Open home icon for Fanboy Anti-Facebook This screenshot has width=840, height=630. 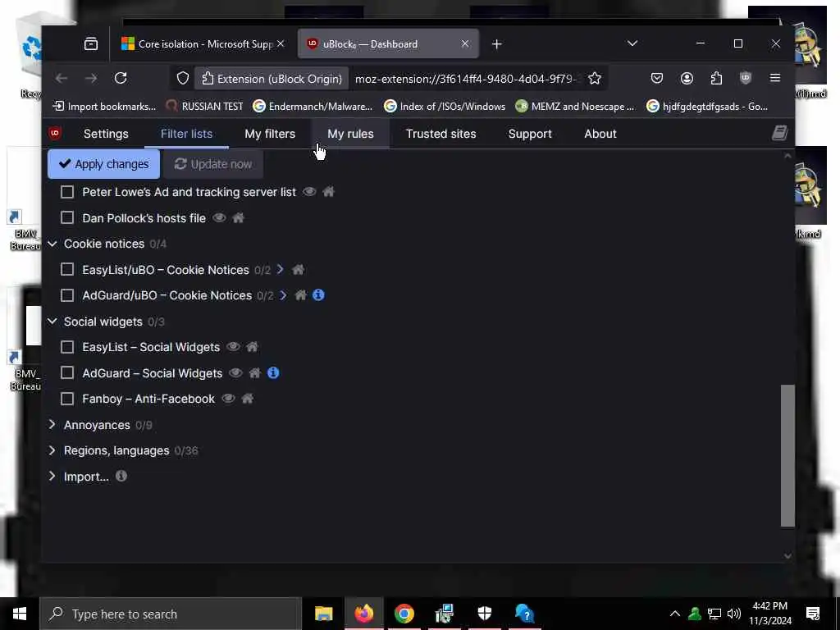pyautogui.click(x=248, y=399)
